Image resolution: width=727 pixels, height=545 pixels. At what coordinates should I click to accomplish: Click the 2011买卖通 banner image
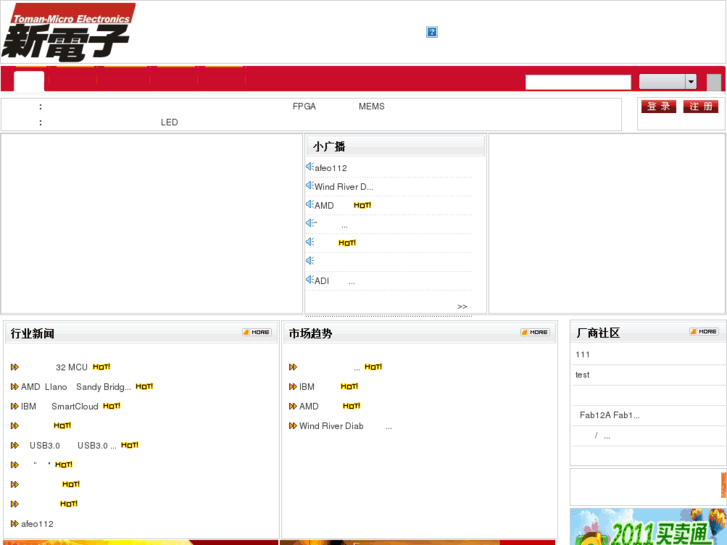[648, 526]
